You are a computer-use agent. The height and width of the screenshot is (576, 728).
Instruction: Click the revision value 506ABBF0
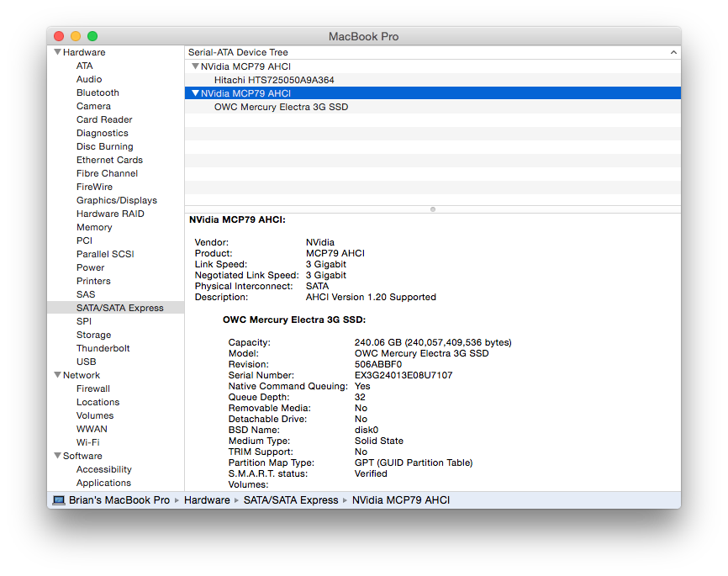click(x=378, y=365)
